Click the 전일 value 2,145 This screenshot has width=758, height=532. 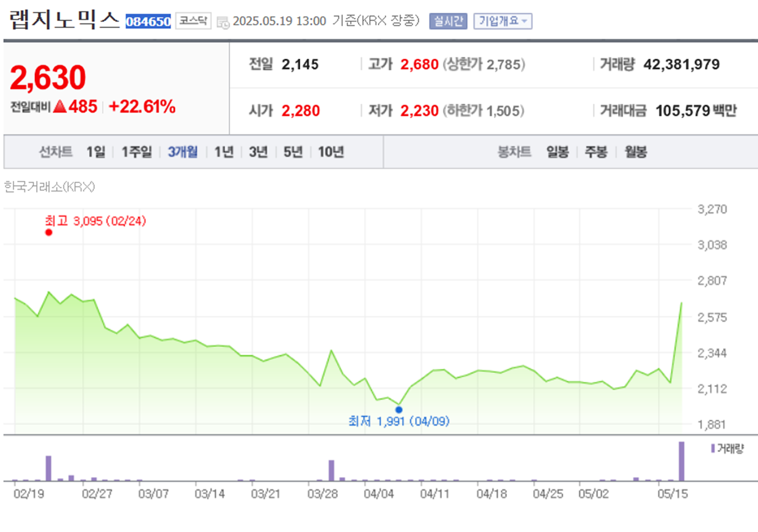click(300, 64)
